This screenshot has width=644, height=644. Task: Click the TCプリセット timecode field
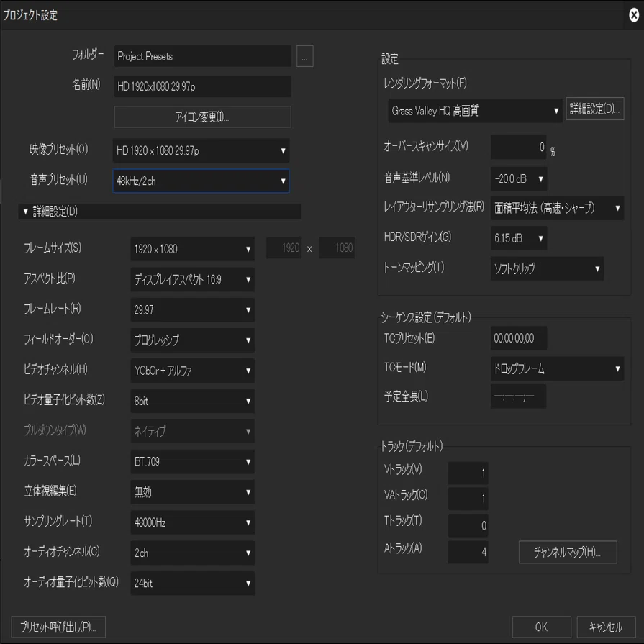pos(518,338)
